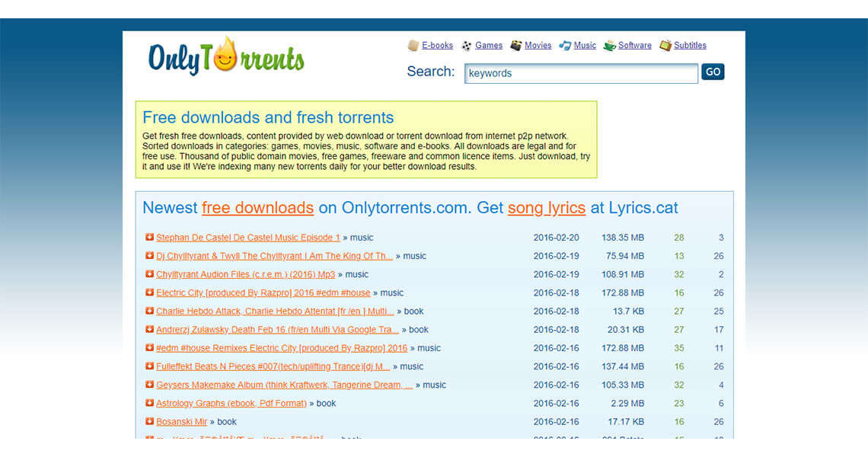The image size is (868, 457).
Task: Download icon for Bosanski Mir row
Action: click(x=149, y=421)
